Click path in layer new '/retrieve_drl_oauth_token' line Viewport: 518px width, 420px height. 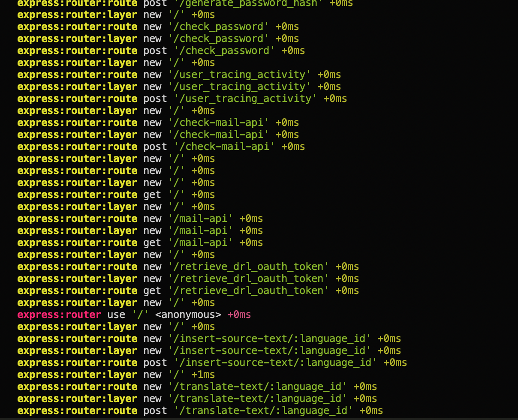(249, 279)
